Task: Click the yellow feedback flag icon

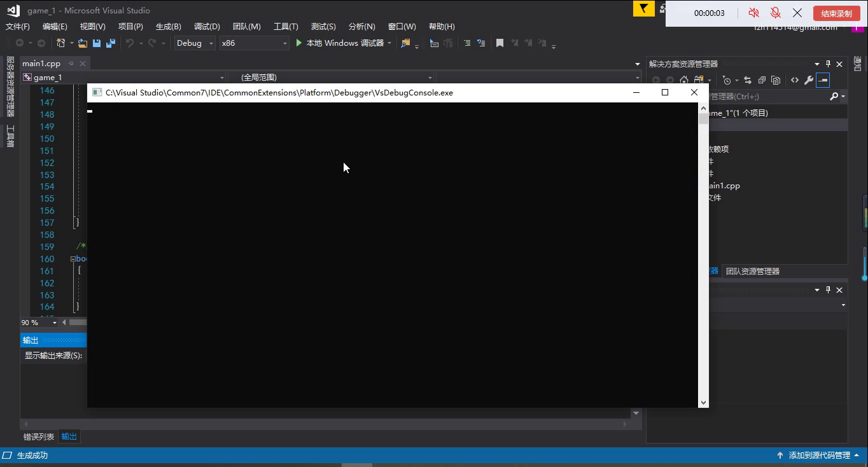Action: (643, 9)
